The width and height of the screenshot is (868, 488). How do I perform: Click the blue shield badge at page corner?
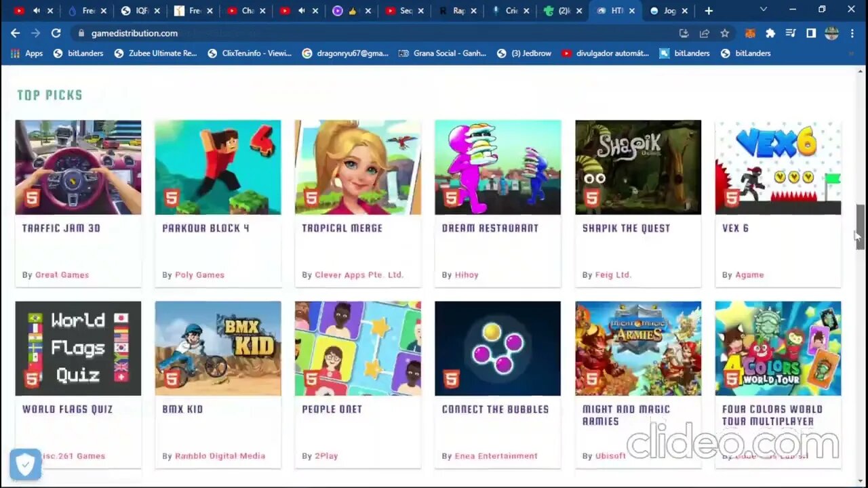pyautogui.click(x=25, y=464)
